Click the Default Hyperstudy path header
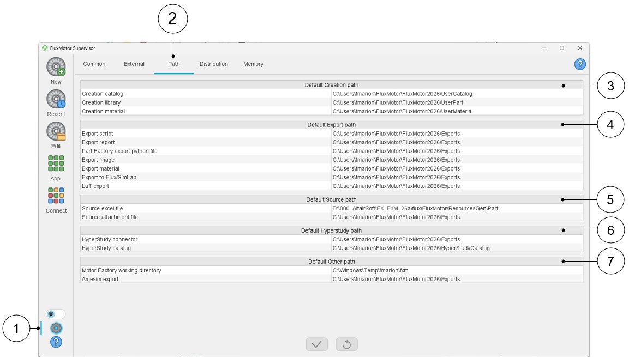Screen dimensions: 629x364 click(x=331, y=230)
